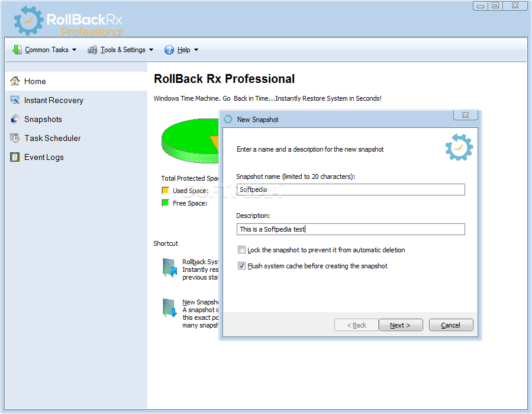
Task: Click 'Enter a name and a description' text
Action: coord(310,149)
